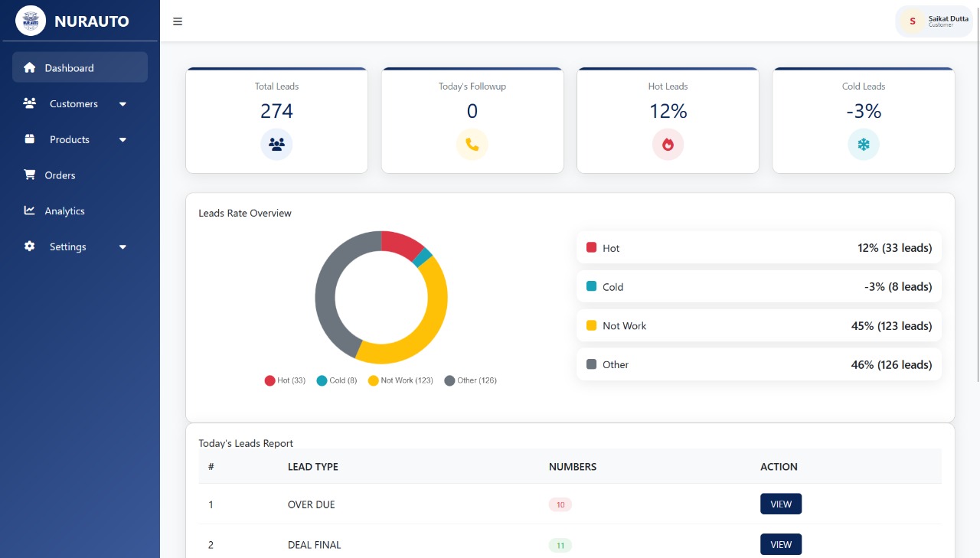Screen dimensions: 980x558
Task: Select the Total Leads 274 value
Action: (x=276, y=111)
